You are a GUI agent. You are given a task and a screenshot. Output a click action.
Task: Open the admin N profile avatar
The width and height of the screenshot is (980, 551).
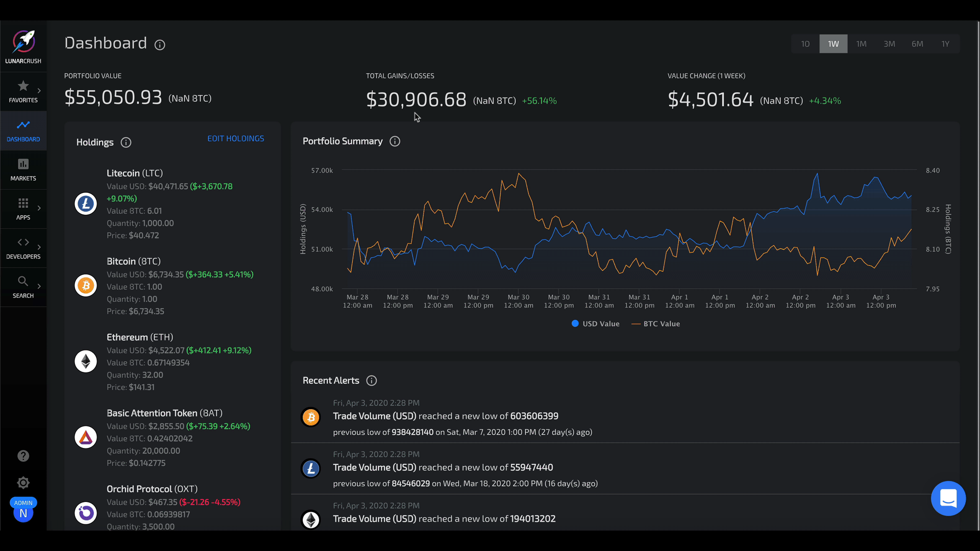coord(23,513)
